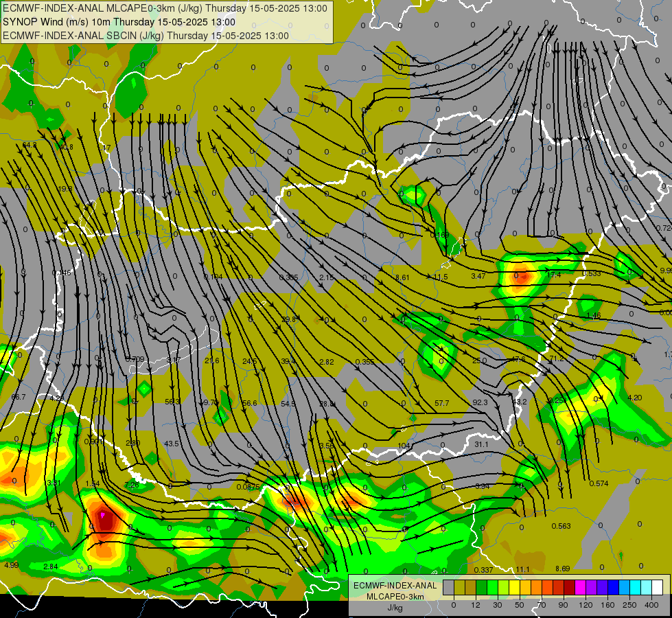The width and height of the screenshot is (672, 618).
Task: Click the map value '43.5'
Action: coord(172,444)
